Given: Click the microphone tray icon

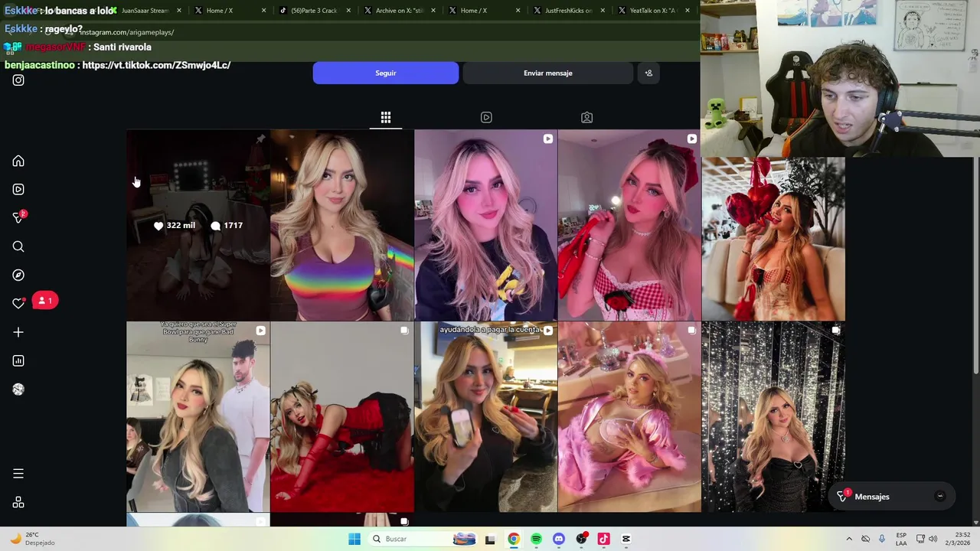Looking at the screenshot, I should (x=882, y=539).
